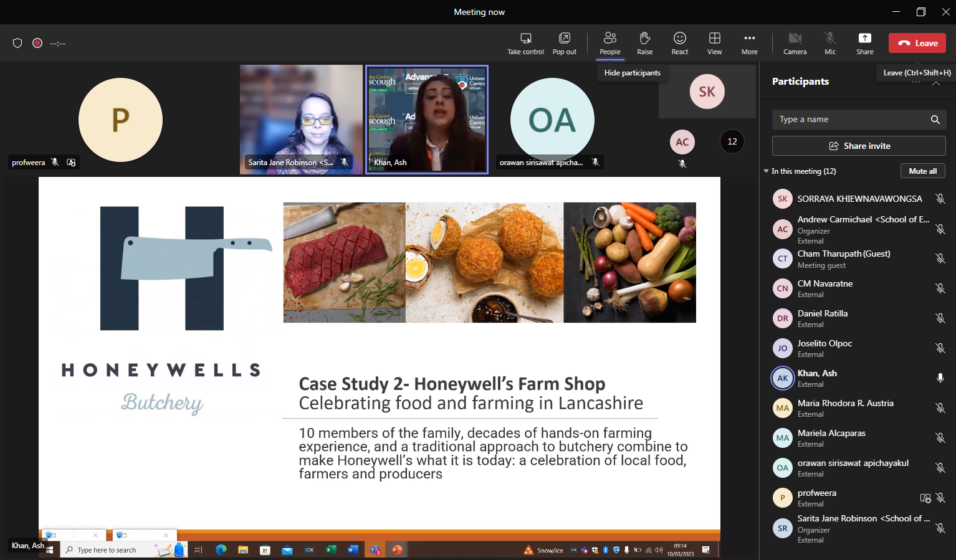Click the SK participant tile in gallery
This screenshot has width=956, height=560.
(x=707, y=92)
